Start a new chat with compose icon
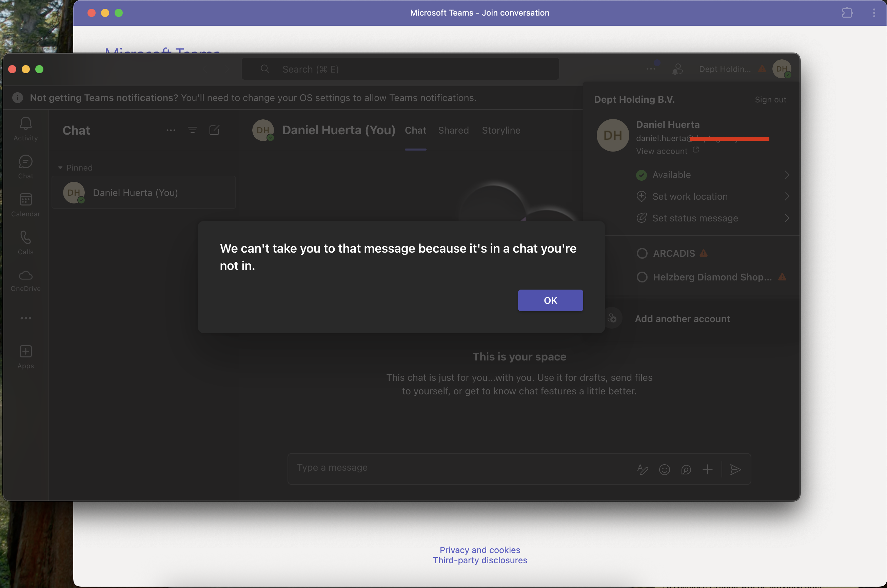 [x=214, y=130]
